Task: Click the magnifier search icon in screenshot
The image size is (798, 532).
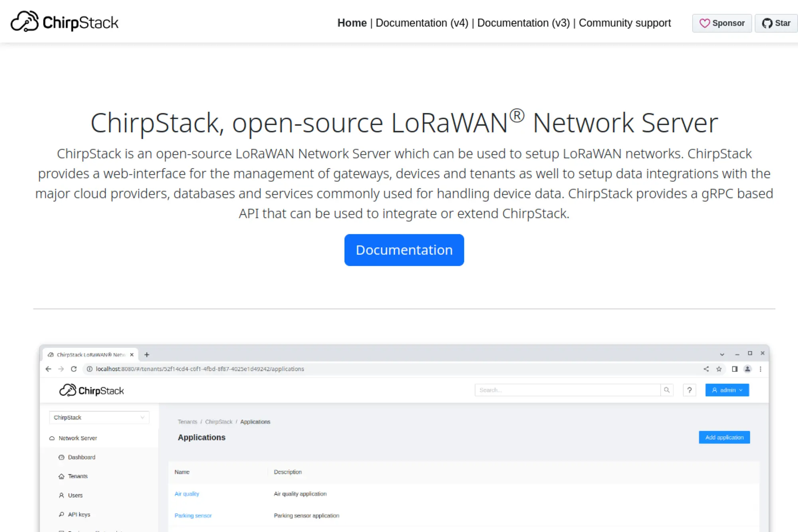Action: click(x=667, y=390)
